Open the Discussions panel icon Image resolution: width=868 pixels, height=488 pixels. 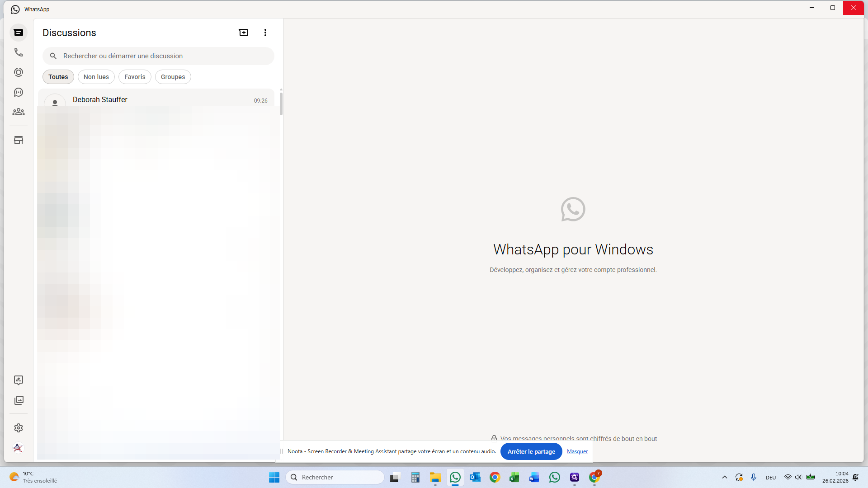[x=19, y=33]
